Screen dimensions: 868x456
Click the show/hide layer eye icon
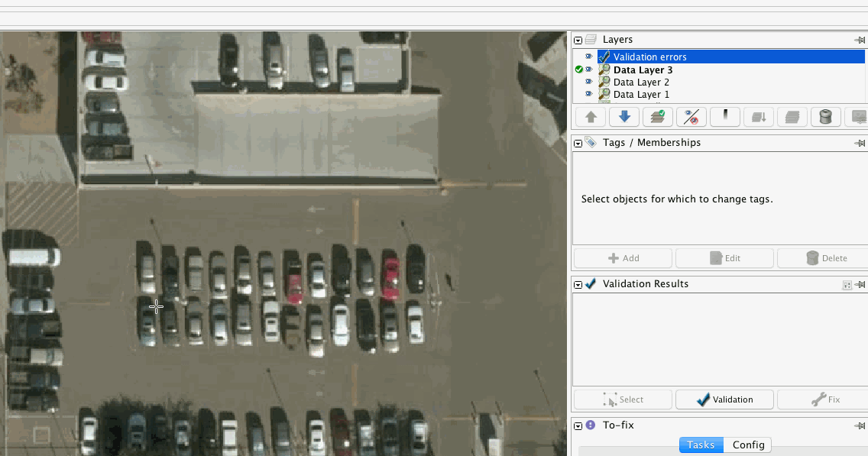pyautogui.click(x=690, y=116)
